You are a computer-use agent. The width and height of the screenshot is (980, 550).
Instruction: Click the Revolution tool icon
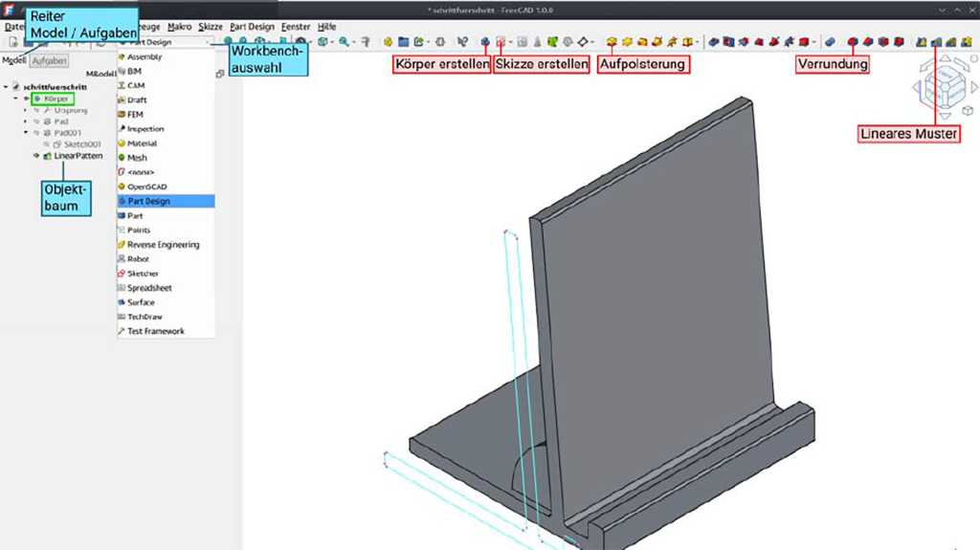(x=627, y=42)
